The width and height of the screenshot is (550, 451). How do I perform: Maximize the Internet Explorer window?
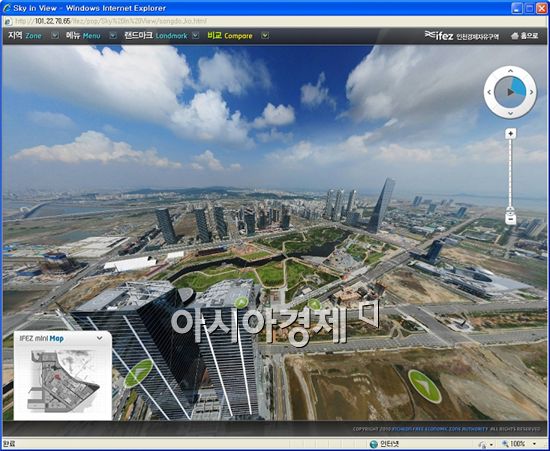coord(529,8)
